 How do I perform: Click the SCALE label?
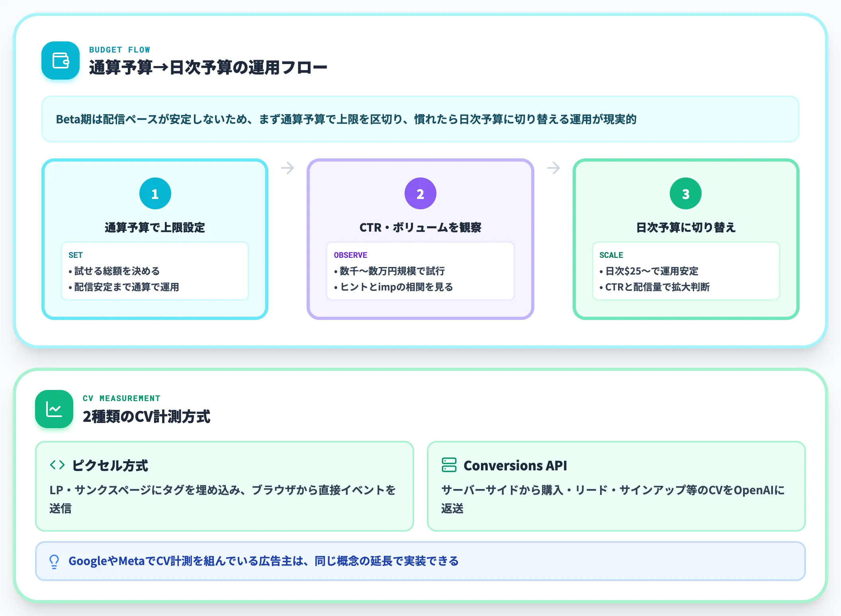pyautogui.click(x=611, y=255)
